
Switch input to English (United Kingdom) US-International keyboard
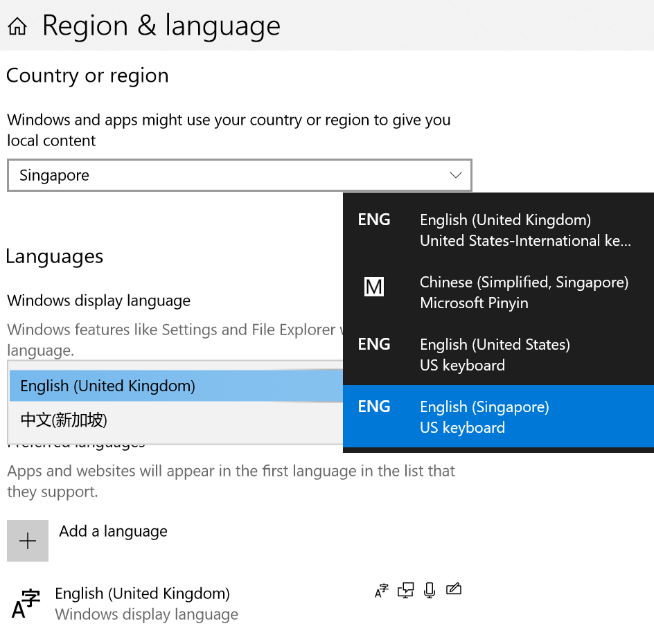point(498,230)
